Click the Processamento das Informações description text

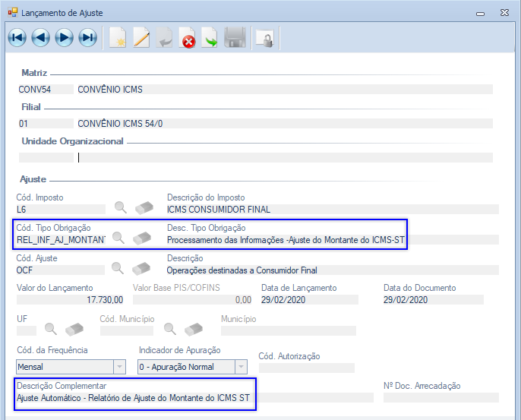point(286,240)
